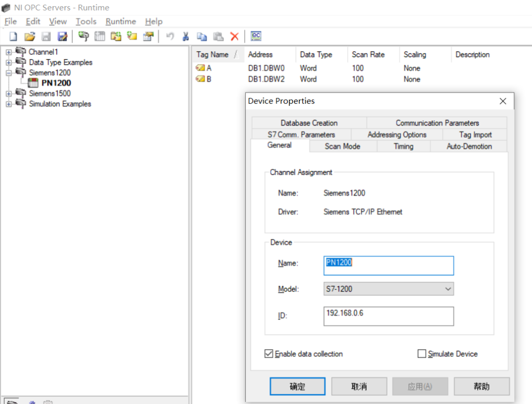Click the Save As toolbar icon
Image resolution: width=532 pixels, height=404 pixels.
click(63, 37)
